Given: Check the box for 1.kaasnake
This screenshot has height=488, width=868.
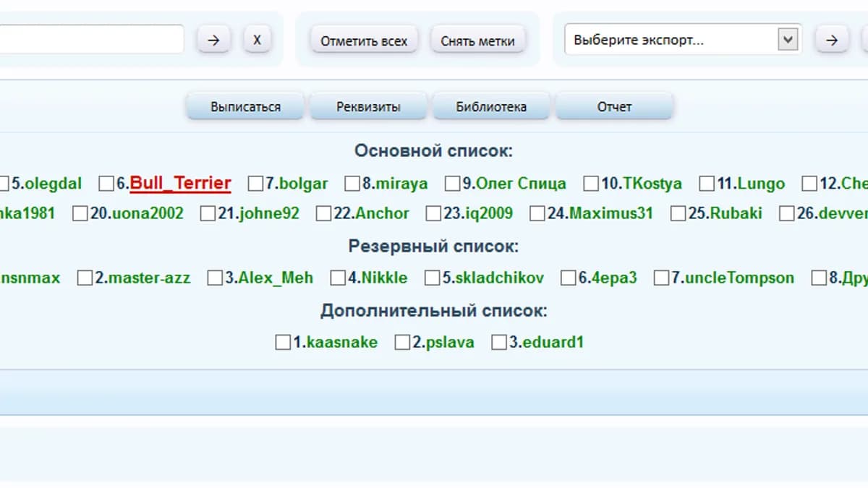Looking at the screenshot, I should point(284,343).
